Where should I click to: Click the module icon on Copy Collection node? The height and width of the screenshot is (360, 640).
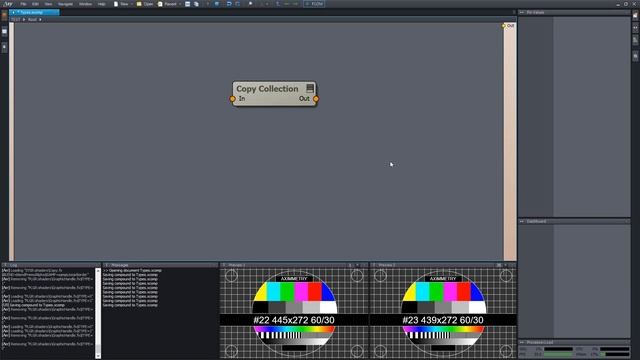point(310,88)
